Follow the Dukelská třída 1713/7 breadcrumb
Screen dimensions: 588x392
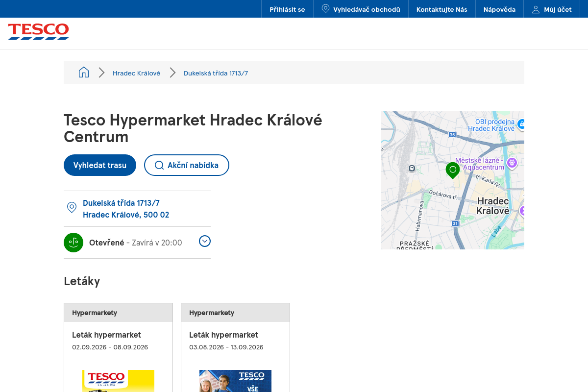pos(216,73)
